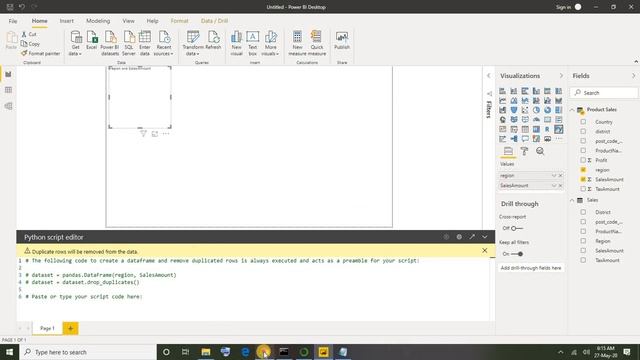Image resolution: width=640 pixels, height=360 pixels.
Task: Check district field in Product Sales
Action: click(583, 131)
